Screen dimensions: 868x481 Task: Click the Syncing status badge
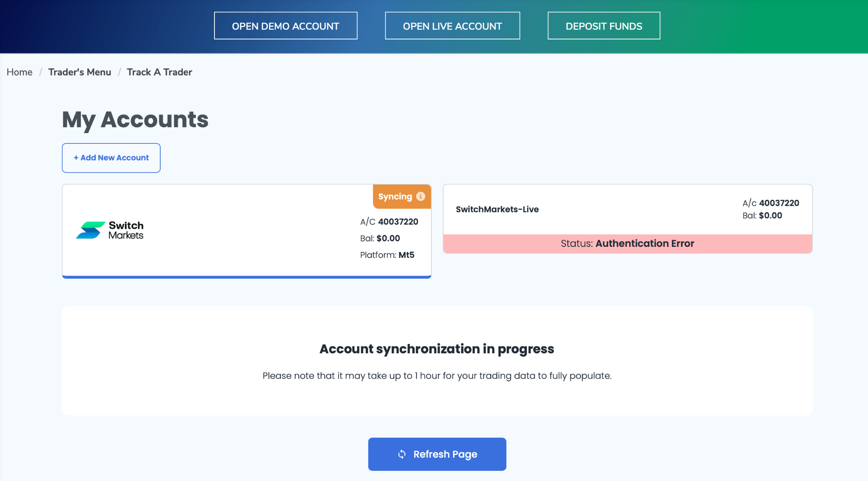click(x=402, y=196)
